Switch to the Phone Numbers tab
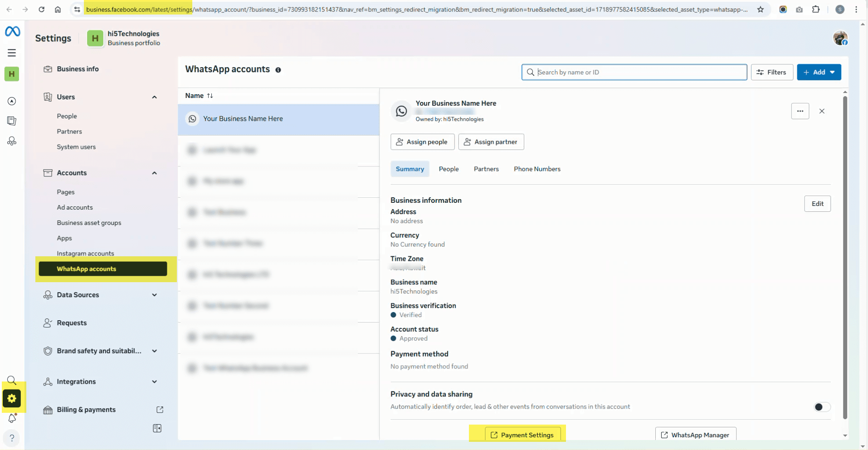Screen dimensions: 868x450 537,169
